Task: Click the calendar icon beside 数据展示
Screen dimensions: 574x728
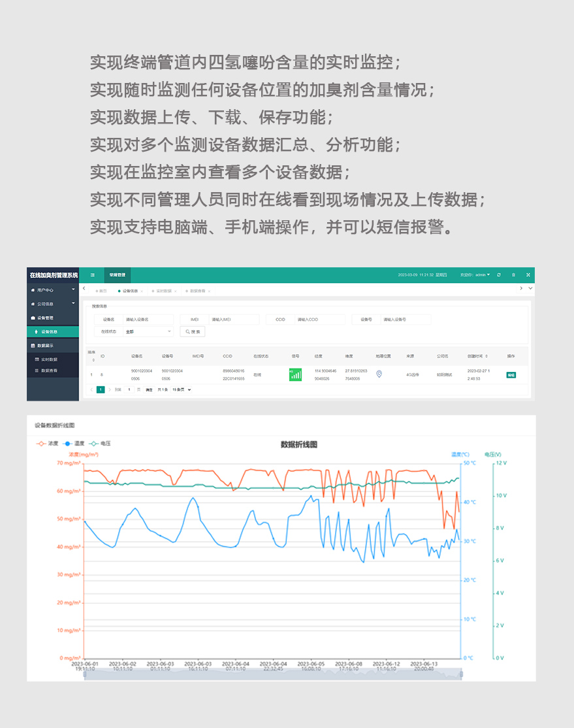Action: click(x=33, y=346)
